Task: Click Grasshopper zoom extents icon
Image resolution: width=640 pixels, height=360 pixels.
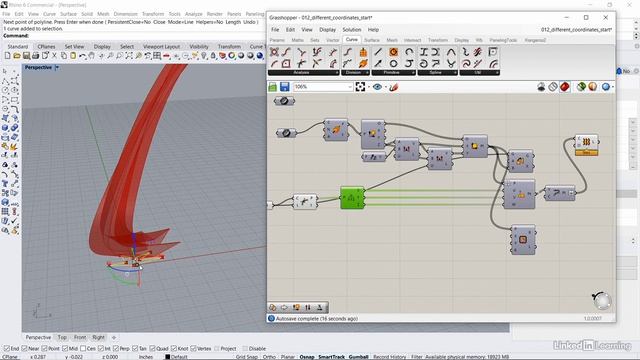Action: [x=360, y=87]
